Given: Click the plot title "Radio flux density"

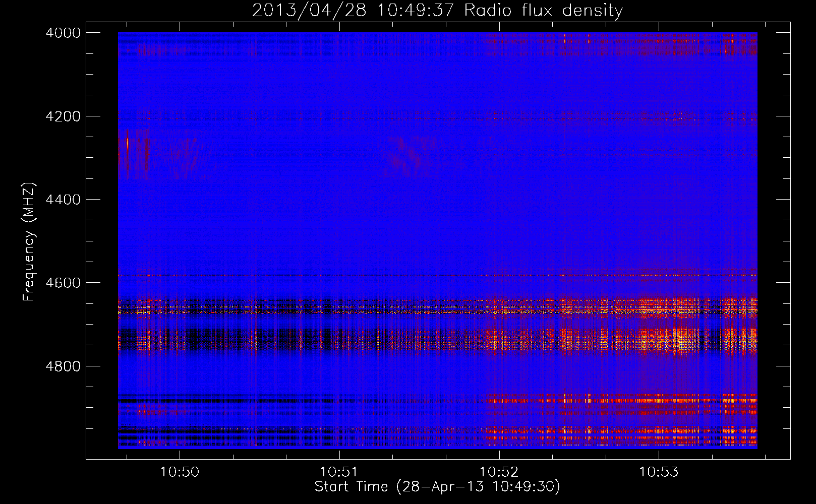Looking at the screenshot, I should point(544,11).
